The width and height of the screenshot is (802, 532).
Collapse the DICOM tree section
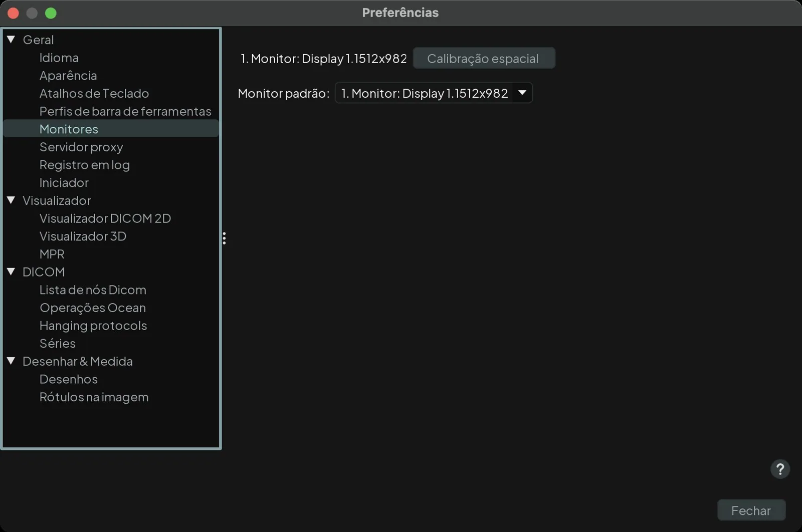(11, 272)
